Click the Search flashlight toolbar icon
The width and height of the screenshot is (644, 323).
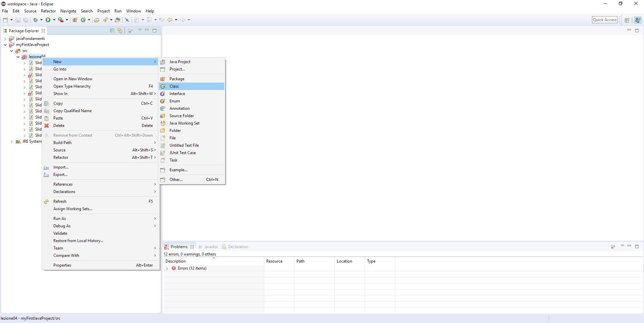(105, 20)
